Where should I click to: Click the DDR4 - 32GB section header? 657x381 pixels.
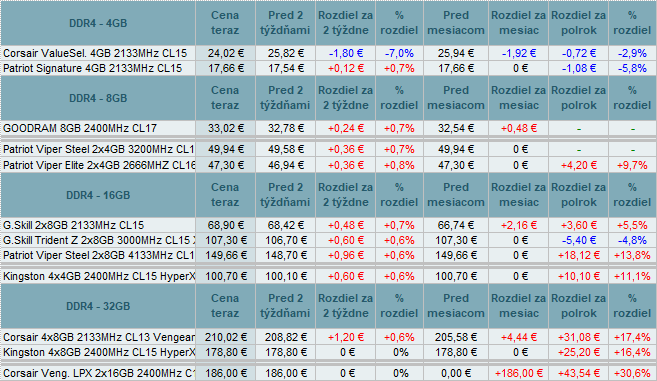(98, 306)
